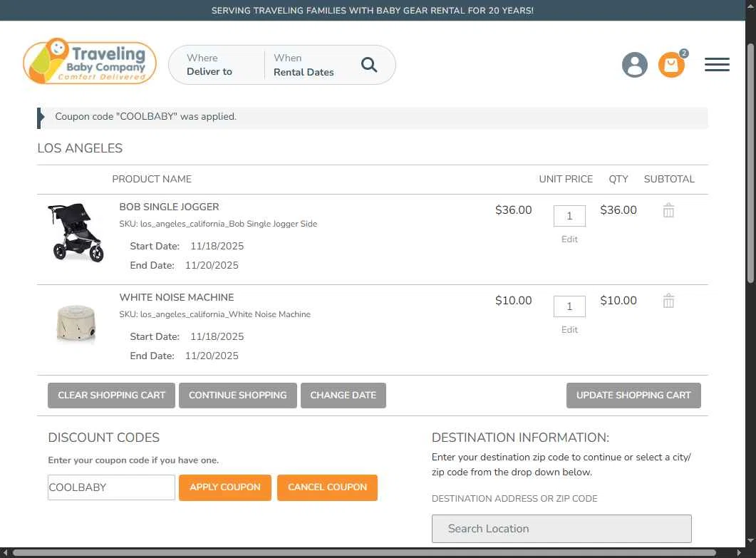Click the Bob Jogger $36.00 subtotal

point(618,210)
